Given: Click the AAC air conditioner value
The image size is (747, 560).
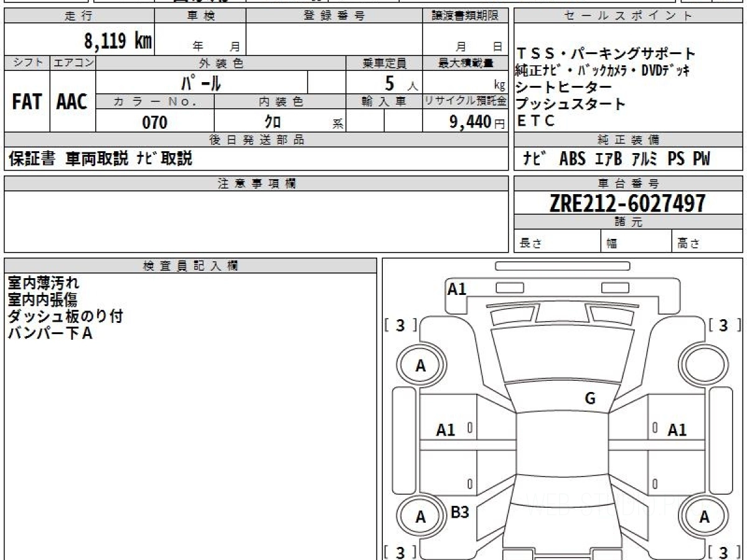Looking at the screenshot, I should click(x=72, y=102).
